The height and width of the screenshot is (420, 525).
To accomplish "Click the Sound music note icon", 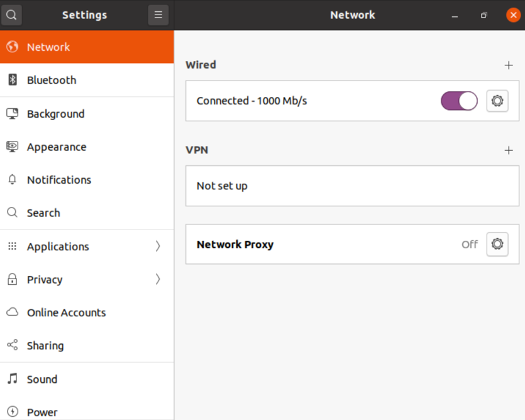I will (13, 379).
